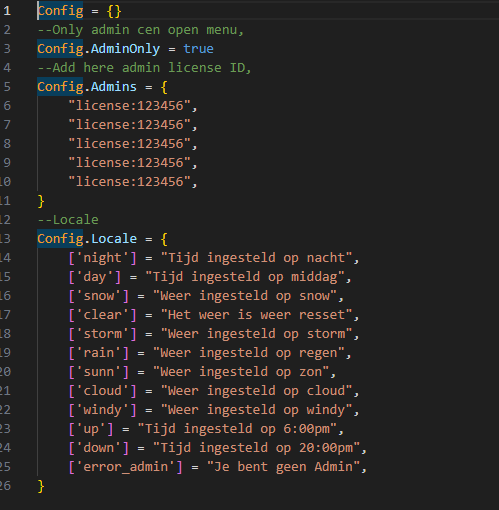This screenshot has height=510, width=499.
Task: Click the ['snow'] key
Action: point(99,296)
